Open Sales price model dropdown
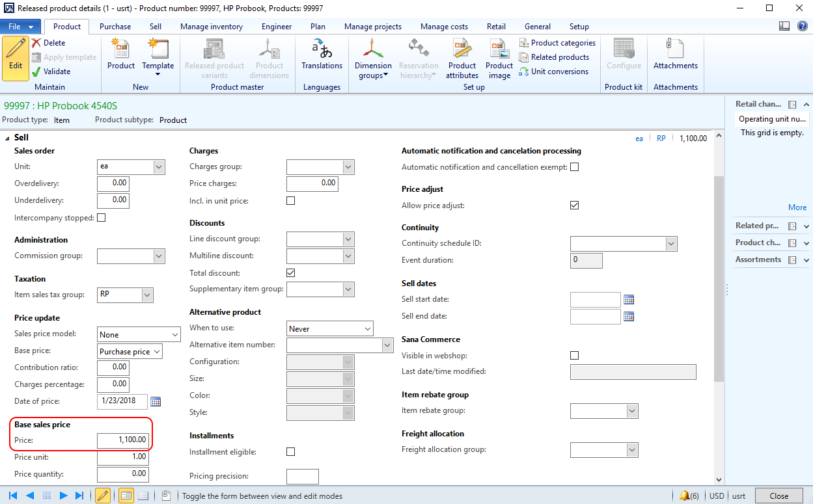 [x=174, y=334]
